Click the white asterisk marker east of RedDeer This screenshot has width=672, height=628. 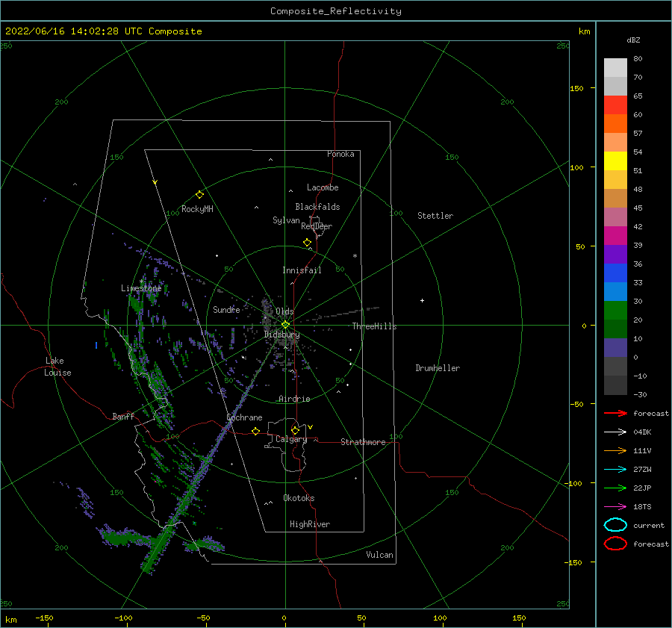(355, 256)
